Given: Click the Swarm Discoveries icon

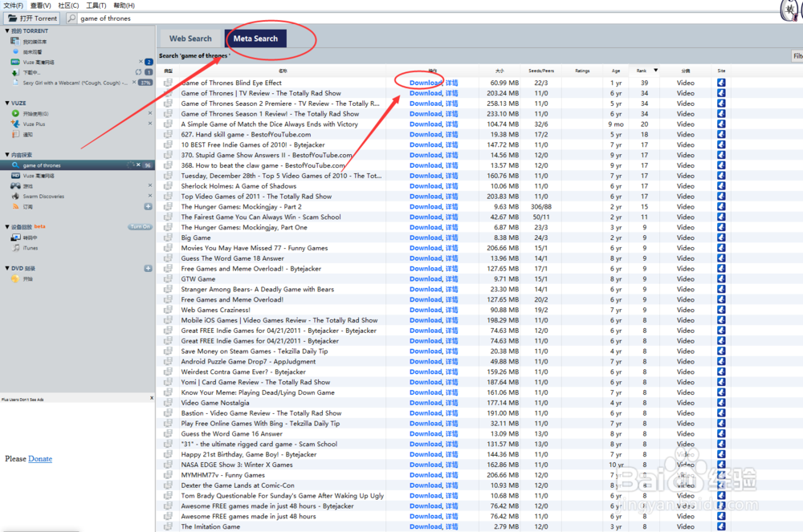Looking at the screenshot, I should point(14,196).
